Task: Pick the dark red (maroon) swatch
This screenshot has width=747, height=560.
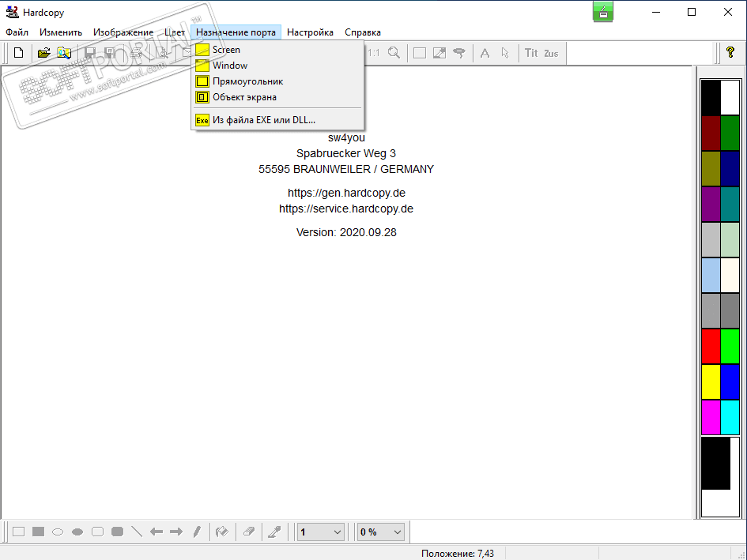Action: point(711,133)
